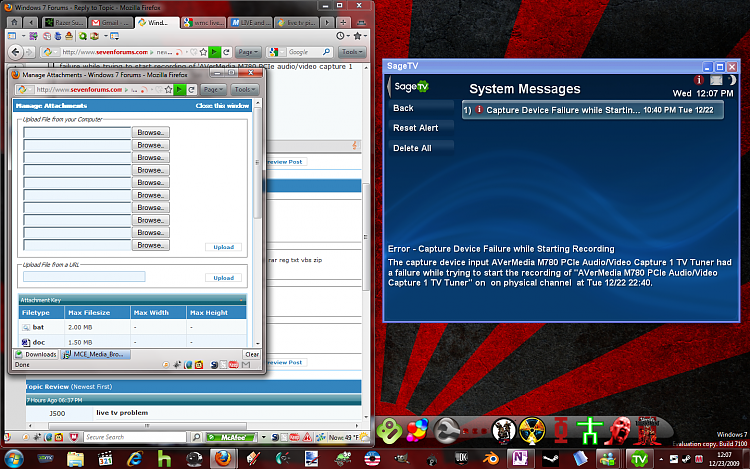Switch to wmc live... tab

coord(204,22)
